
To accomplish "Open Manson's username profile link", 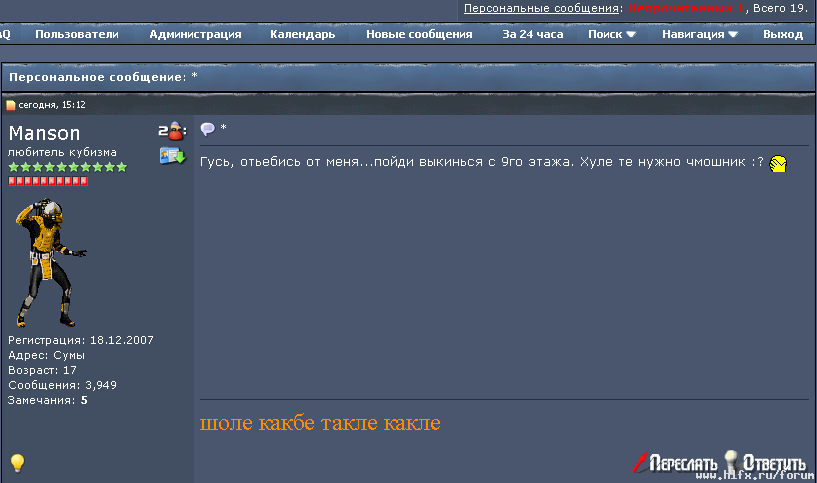I will coord(45,133).
